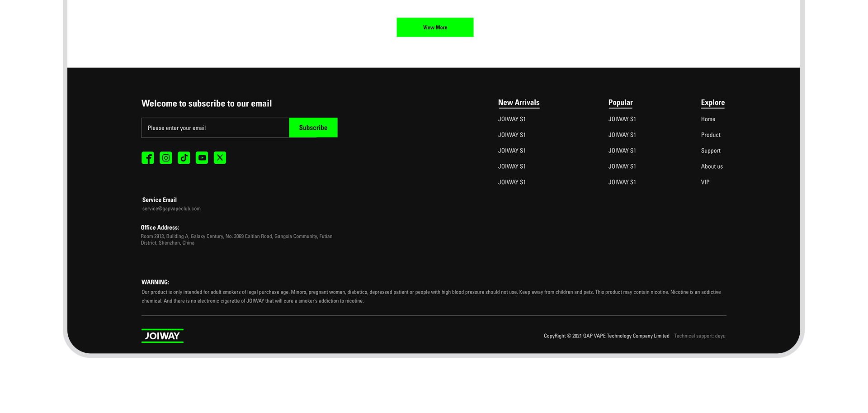Open the YouTube social icon

202,158
